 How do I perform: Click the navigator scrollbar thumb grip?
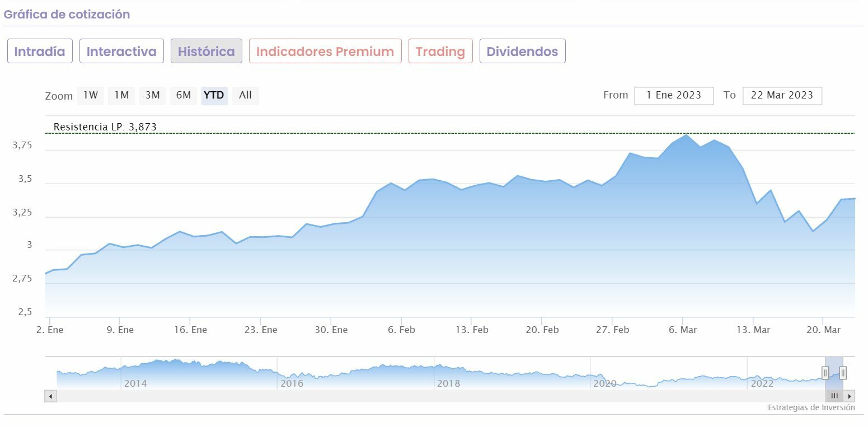coord(834,396)
